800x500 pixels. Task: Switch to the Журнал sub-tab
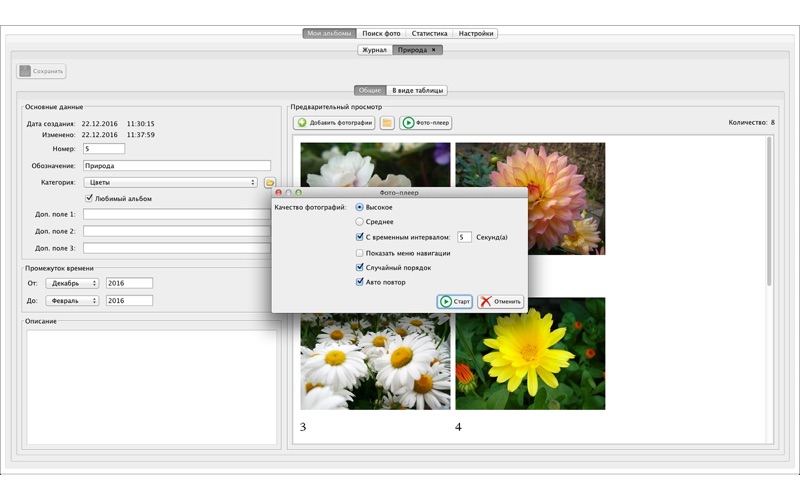point(374,49)
